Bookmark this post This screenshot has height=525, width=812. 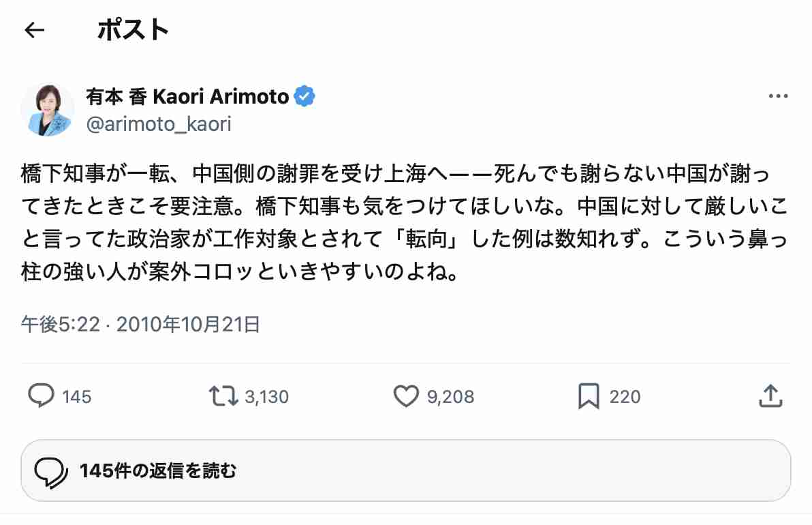(x=590, y=395)
